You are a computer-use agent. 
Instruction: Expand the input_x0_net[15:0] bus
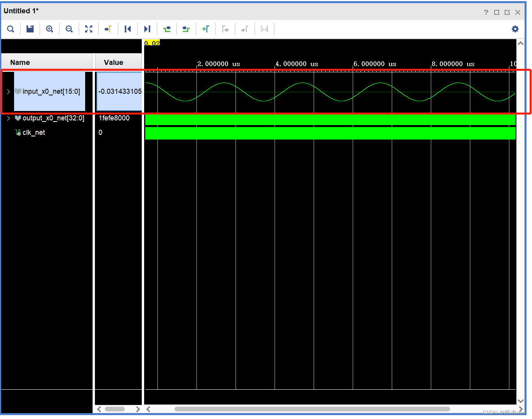(8, 91)
